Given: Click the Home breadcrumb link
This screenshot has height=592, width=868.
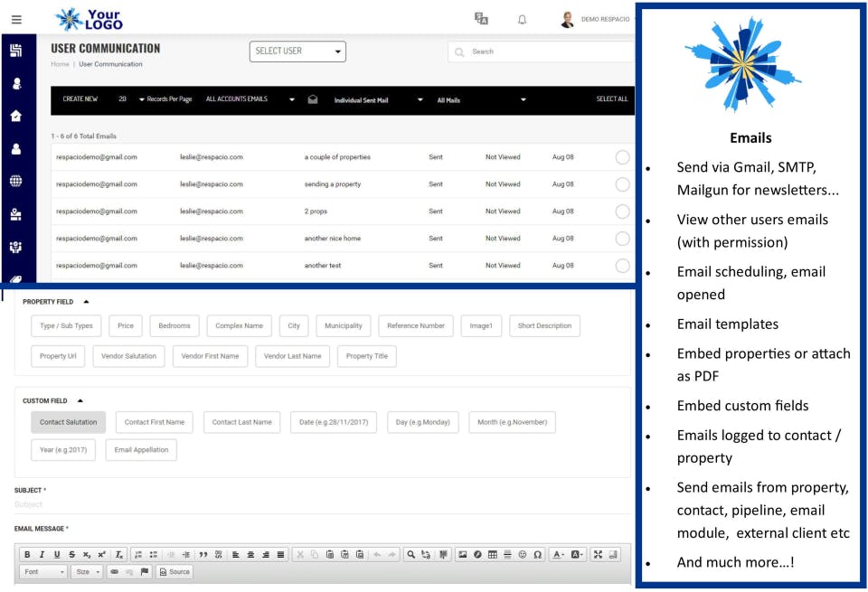Looking at the screenshot, I should click(x=60, y=64).
